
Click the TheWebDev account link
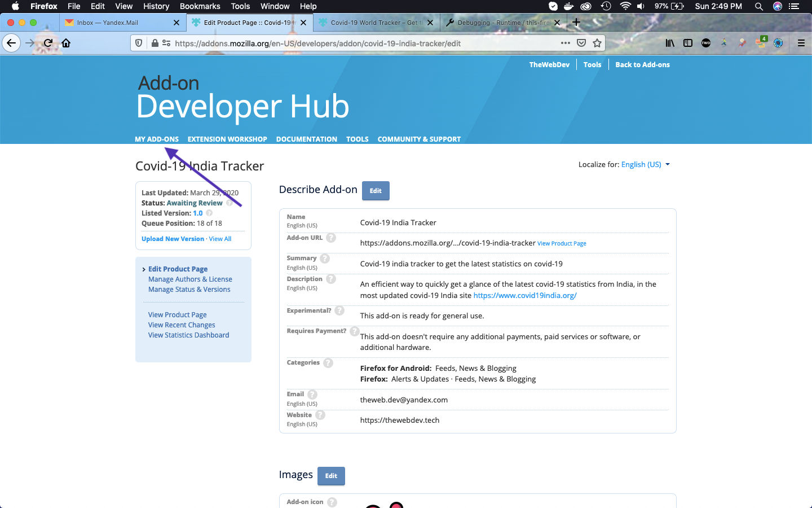549,65
